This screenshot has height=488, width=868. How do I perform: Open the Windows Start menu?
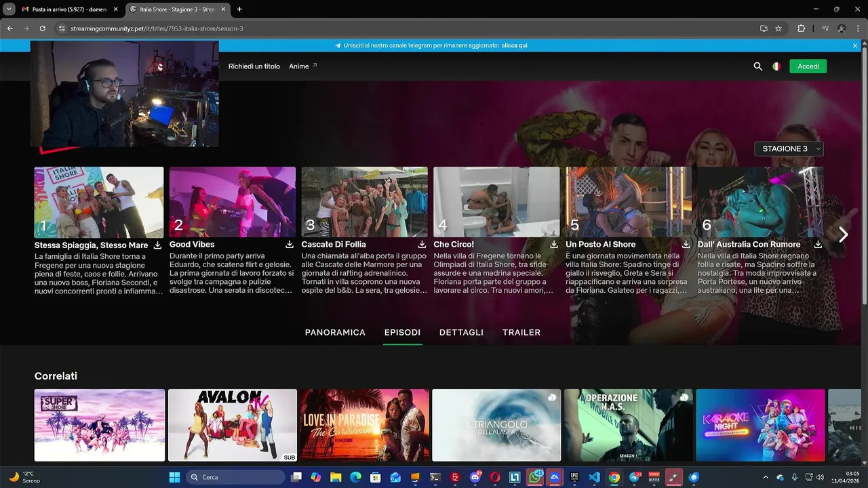174,477
